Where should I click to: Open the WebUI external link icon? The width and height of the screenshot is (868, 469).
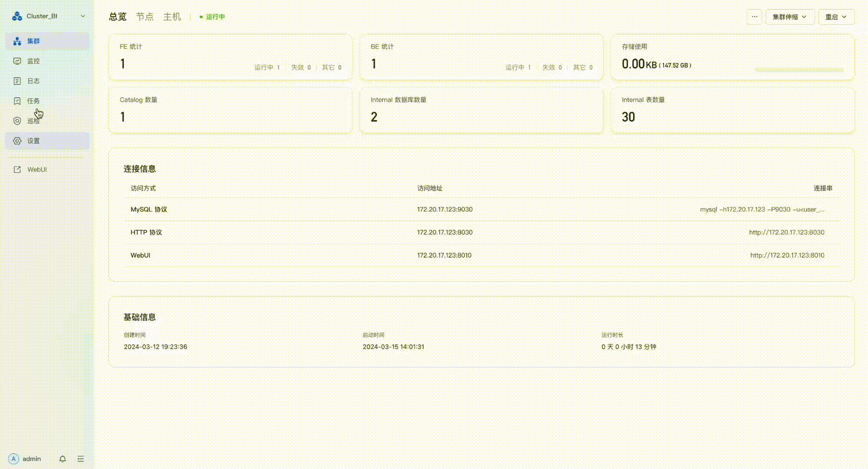(x=17, y=170)
